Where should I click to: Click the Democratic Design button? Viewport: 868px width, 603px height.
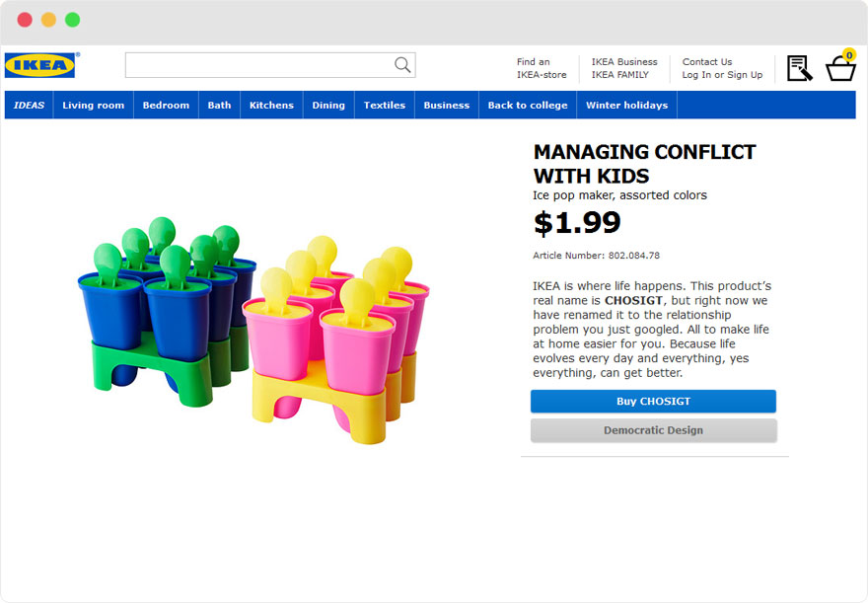(x=653, y=430)
